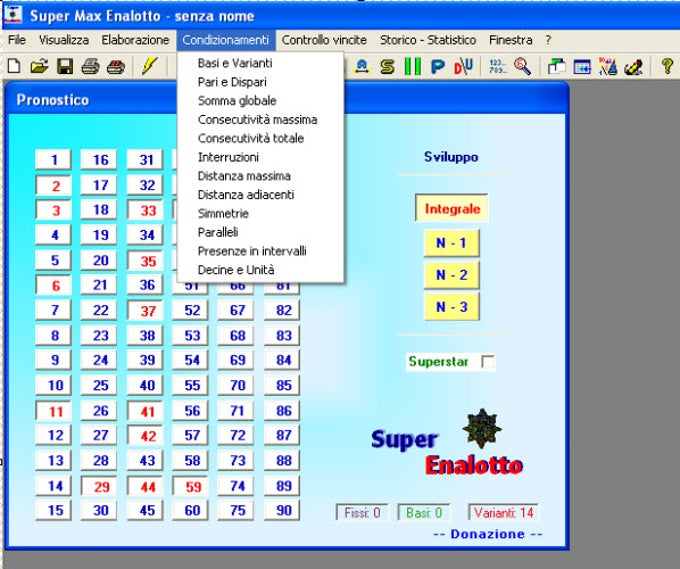Click the Varianti: 14 counter field
The height and width of the screenshot is (569, 680).
pyautogui.click(x=503, y=513)
